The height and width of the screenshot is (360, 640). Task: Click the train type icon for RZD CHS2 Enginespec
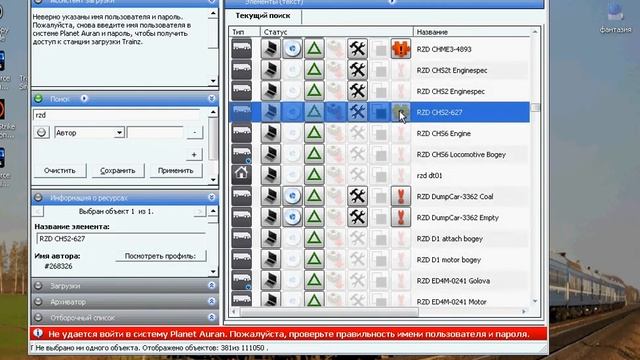(x=242, y=91)
